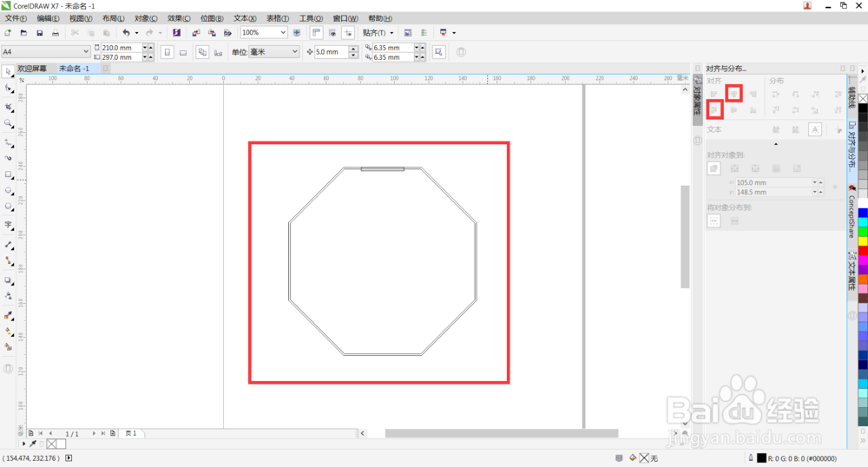Open the A4 page size dropdown
Viewport: 868px width, 467px height.
point(86,51)
